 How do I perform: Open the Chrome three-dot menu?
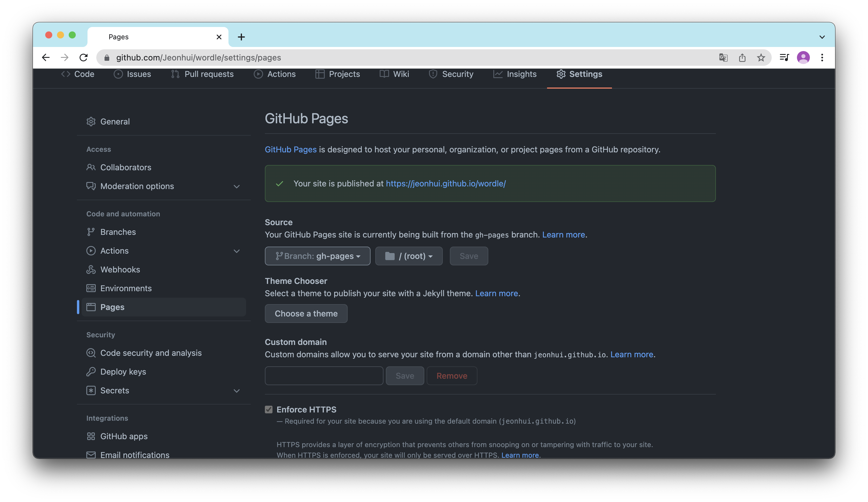click(x=822, y=58)
